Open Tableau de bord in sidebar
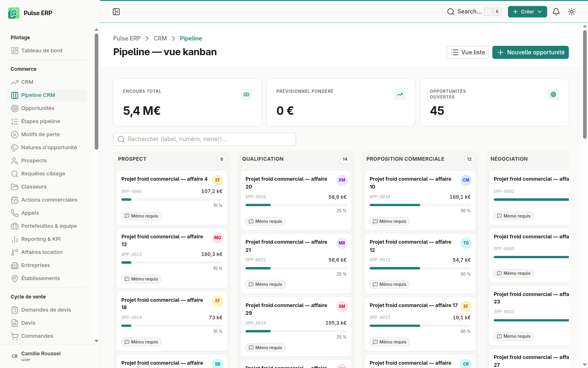The height and width of the screenshot is (368, 588). tap(47, 51)
